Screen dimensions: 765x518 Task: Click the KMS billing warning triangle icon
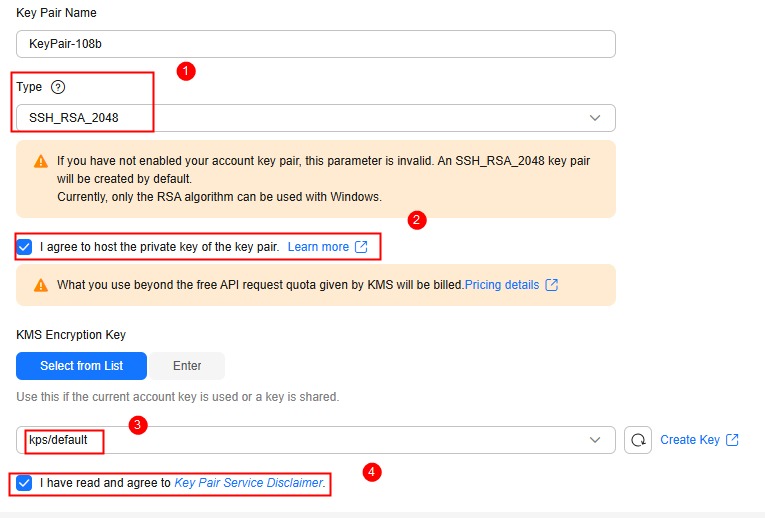coord(41,285)
